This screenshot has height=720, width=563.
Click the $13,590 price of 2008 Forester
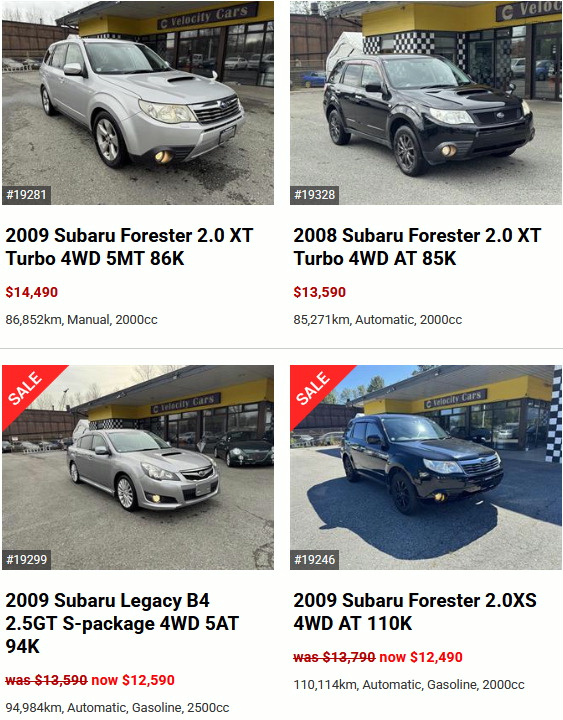320,292
